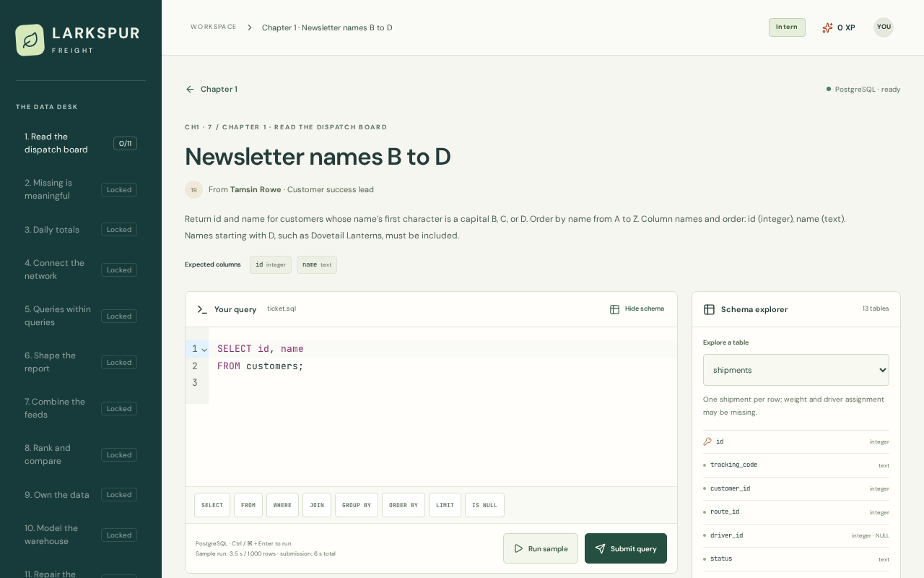Run the sample query
This screenshot has height=578, width=924.
coord(541,548)
